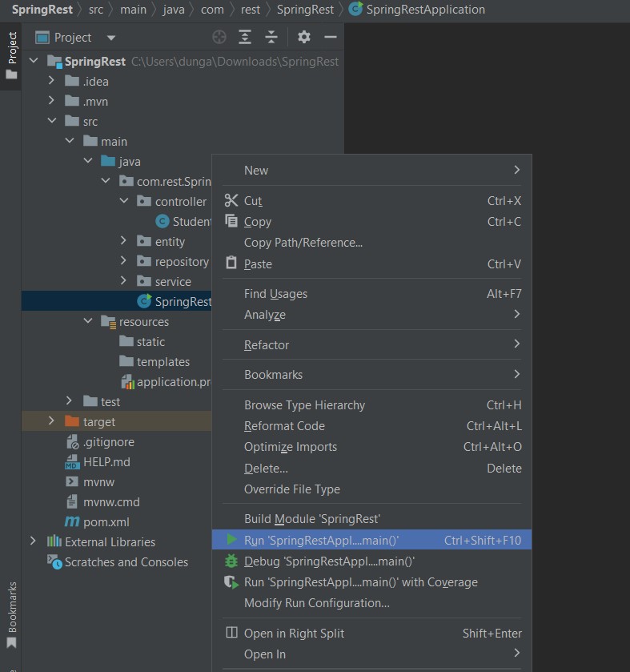Click the rest segment in the breadcrumb path
This screenshot has height=672, width=630.
click(x=250, y=10)
